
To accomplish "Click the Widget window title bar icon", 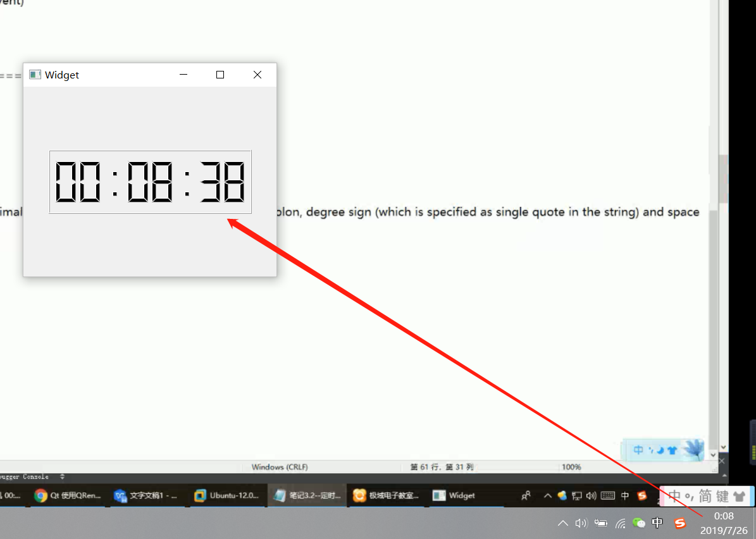I will (x=35, y=75).
